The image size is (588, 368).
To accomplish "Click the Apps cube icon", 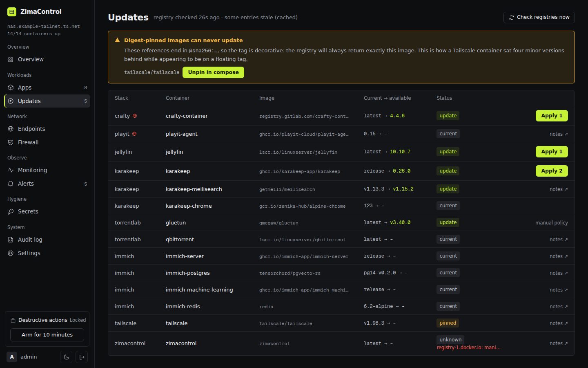I will tap(11, 88).
